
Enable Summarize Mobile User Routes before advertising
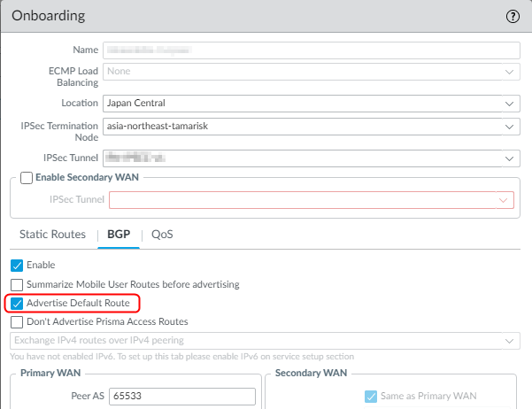point(17,284)
